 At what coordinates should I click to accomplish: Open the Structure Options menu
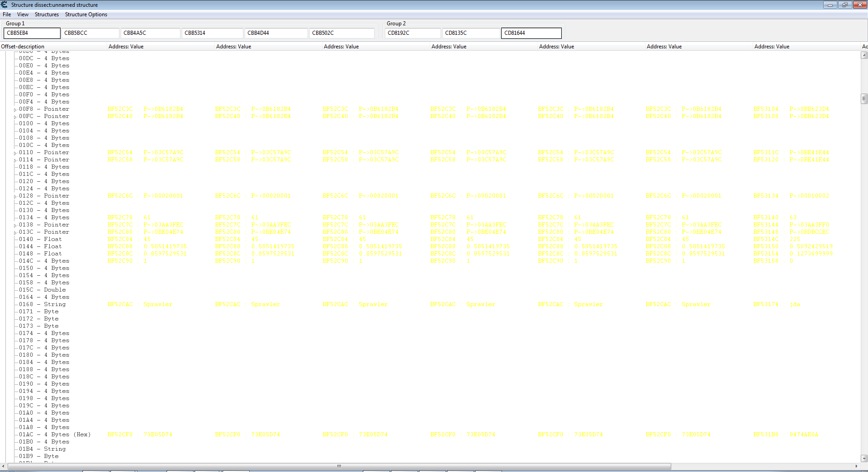coord(86,14)
